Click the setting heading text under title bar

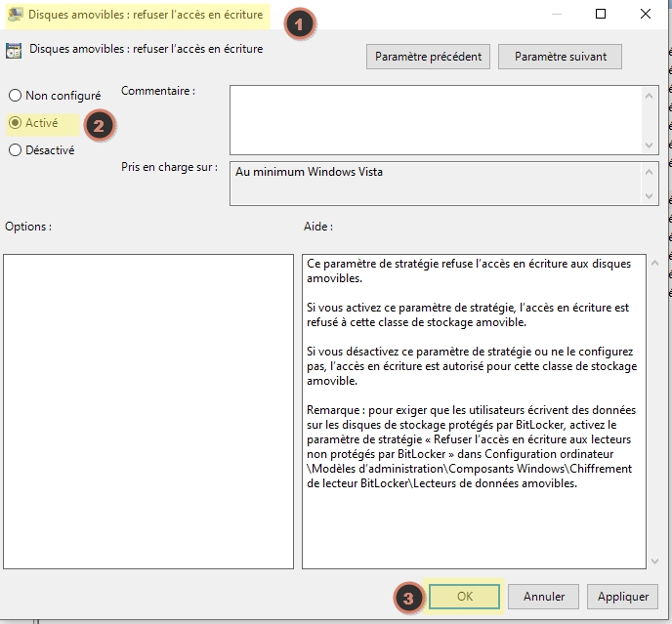pos(146,49)
